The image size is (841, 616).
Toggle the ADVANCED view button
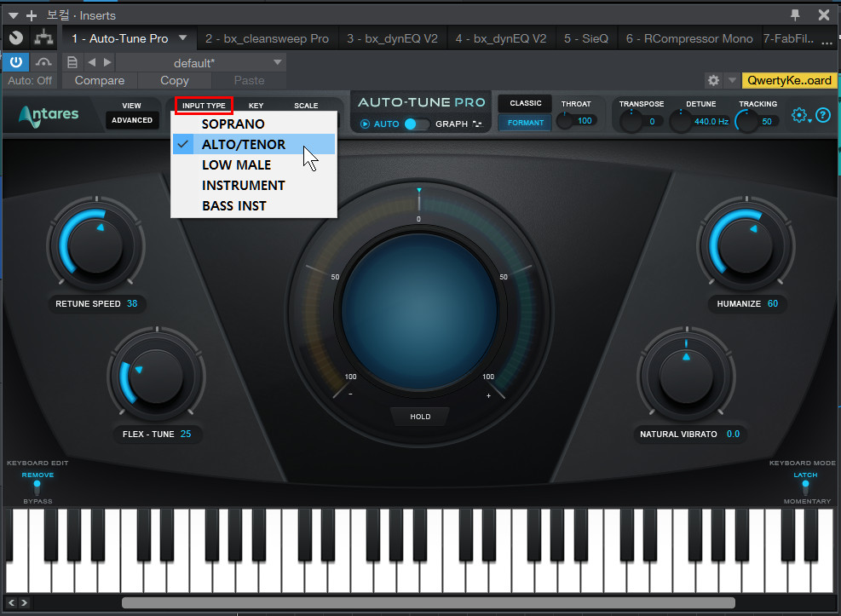132,120
